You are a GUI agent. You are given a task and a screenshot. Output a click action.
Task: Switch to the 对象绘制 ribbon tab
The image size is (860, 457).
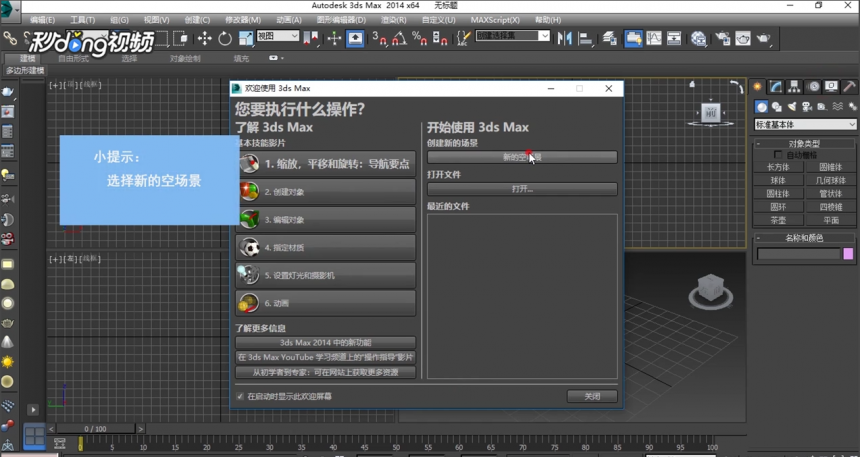[x=185, y=58]
